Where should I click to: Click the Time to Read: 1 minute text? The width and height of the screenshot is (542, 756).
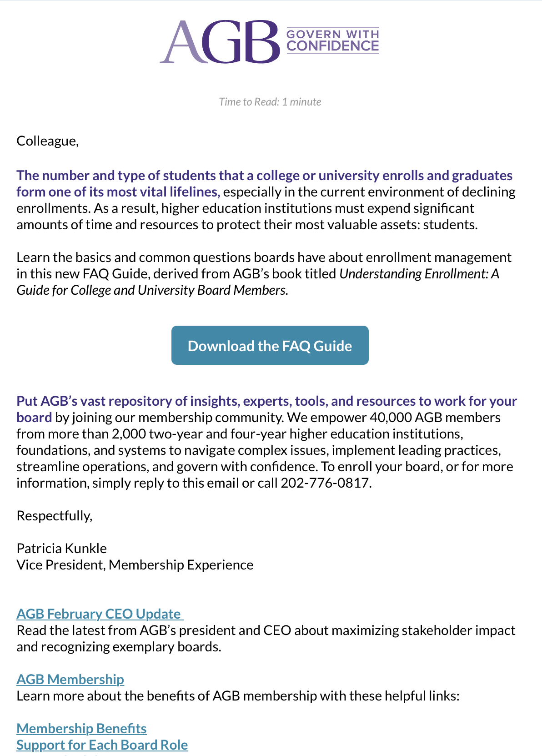coord(270,101)
